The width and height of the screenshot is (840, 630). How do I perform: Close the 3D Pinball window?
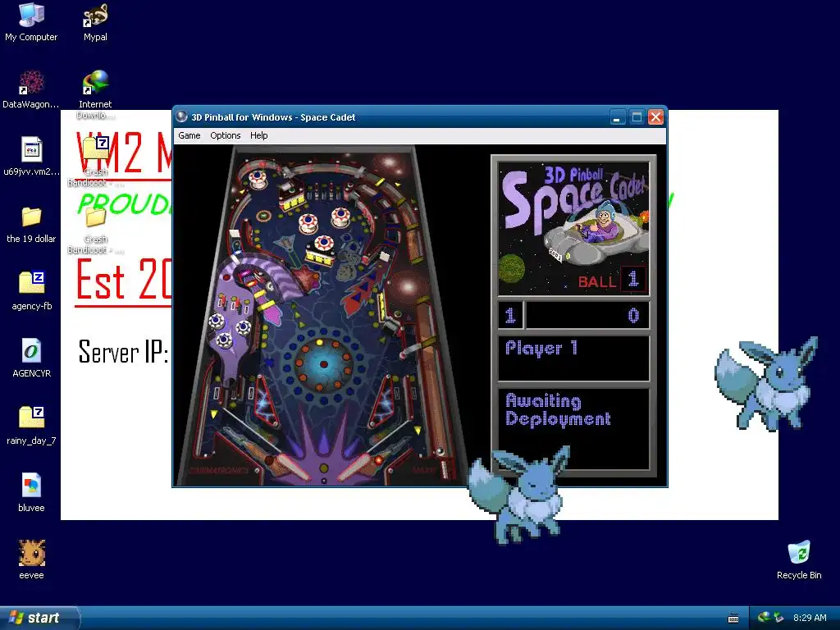(x=655, y=116)
